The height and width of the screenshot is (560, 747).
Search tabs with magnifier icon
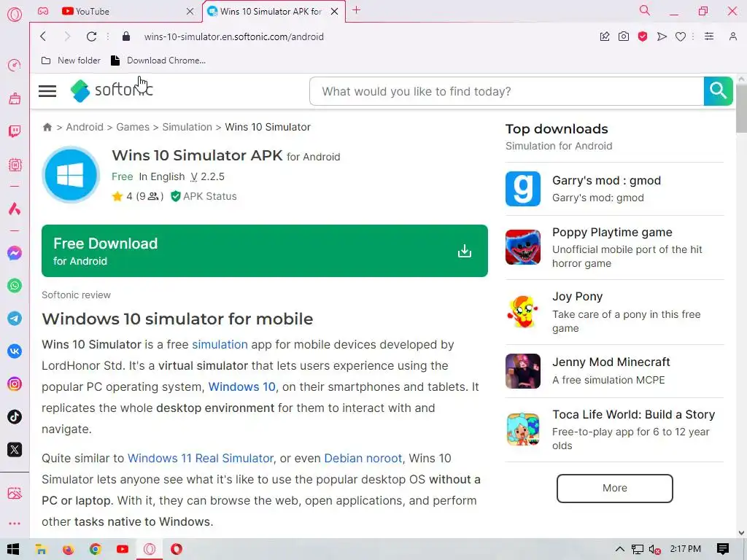pos(645,10)
